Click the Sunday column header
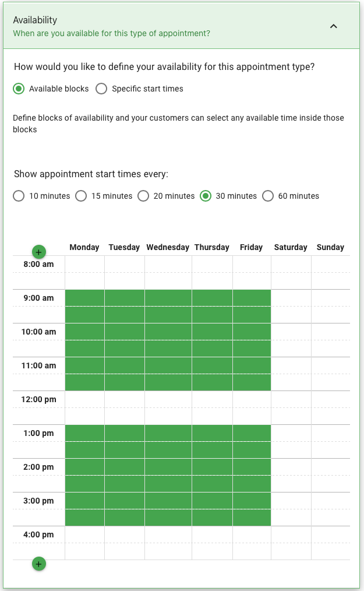The image size is (364, 591). 330,247
